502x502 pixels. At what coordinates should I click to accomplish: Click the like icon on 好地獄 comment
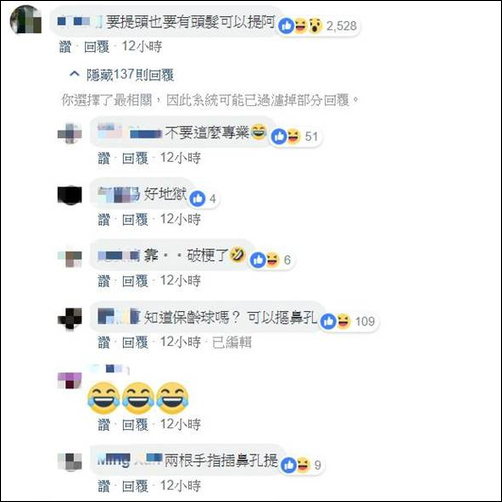coord(197,199)
